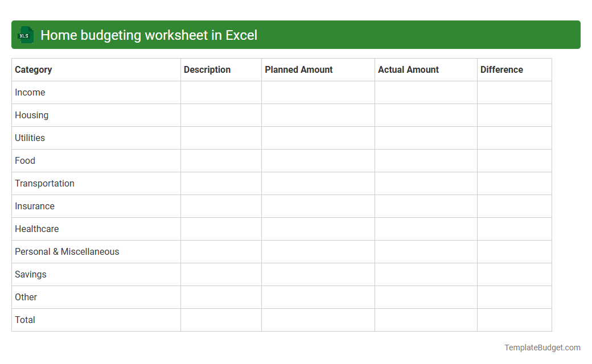The width and height of the screenshot is (592, 364).
Task: Click the Category column header
Action: (x=33, y=69)
